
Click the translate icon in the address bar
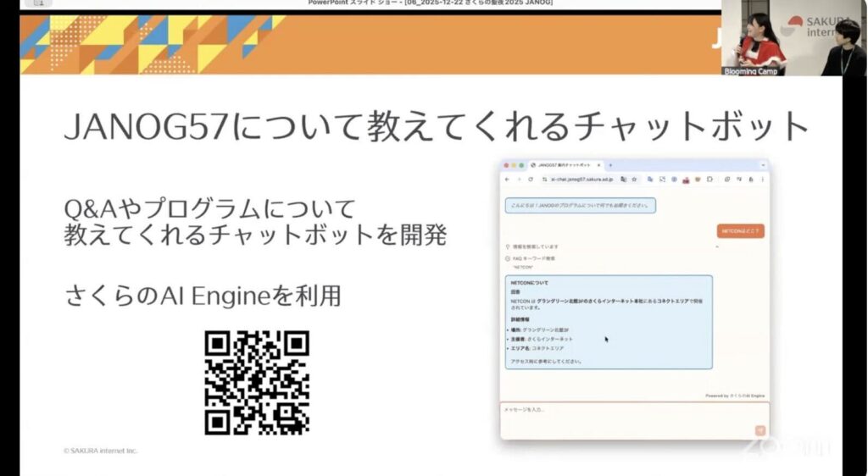(x=623, y=180)
